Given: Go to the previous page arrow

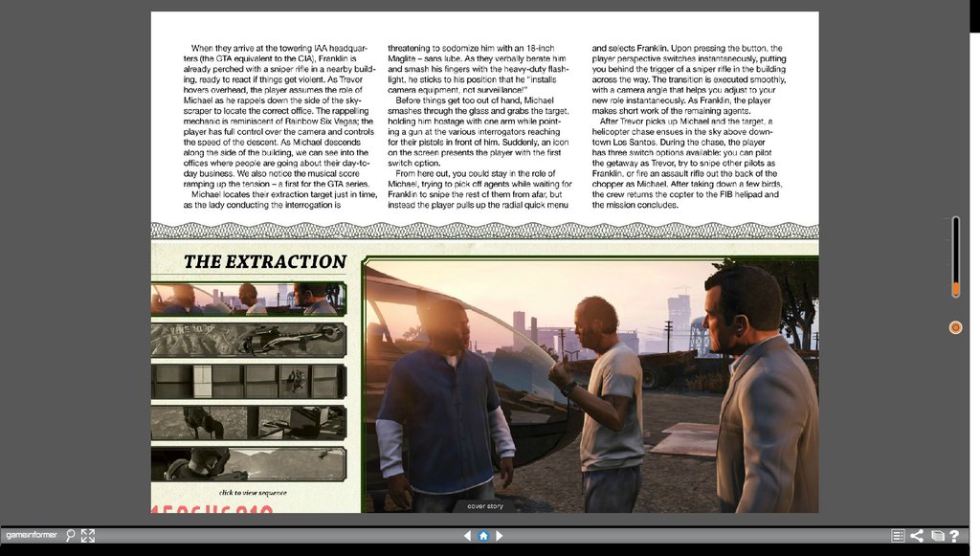Looking at the screenshot, I should pos(468,536).
